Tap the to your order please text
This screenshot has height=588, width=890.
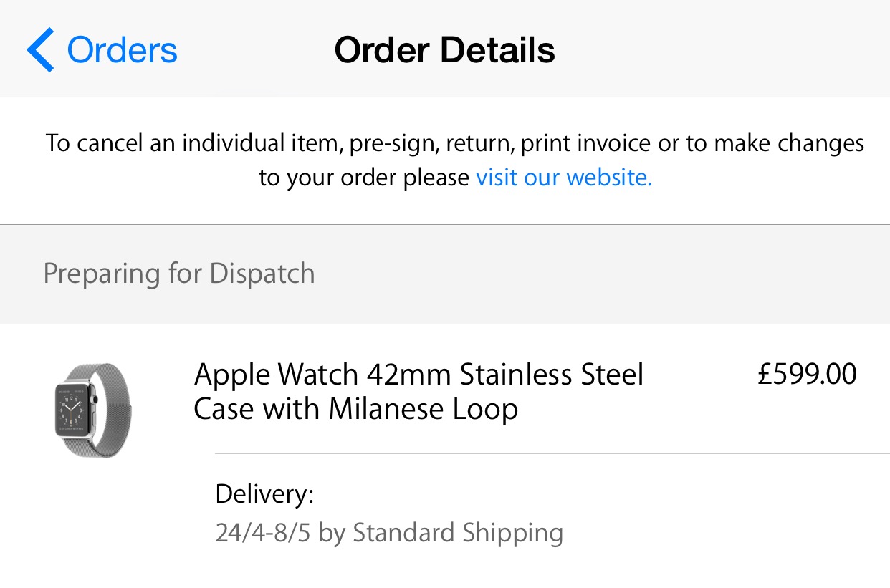coord(364,178)
